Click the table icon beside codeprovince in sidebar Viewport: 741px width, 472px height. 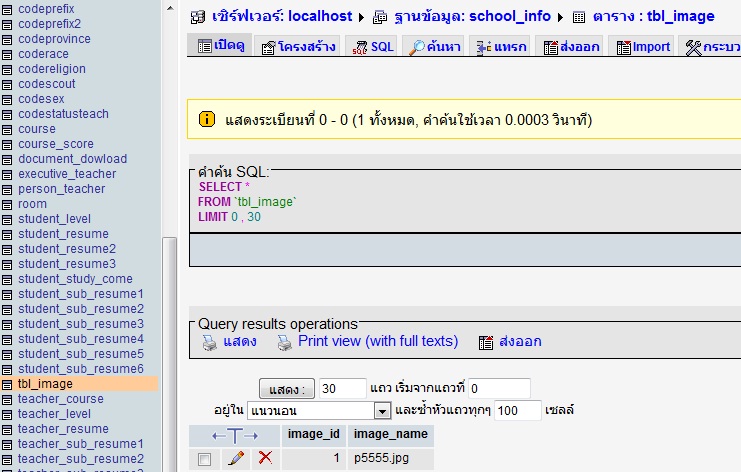[9, 39]
